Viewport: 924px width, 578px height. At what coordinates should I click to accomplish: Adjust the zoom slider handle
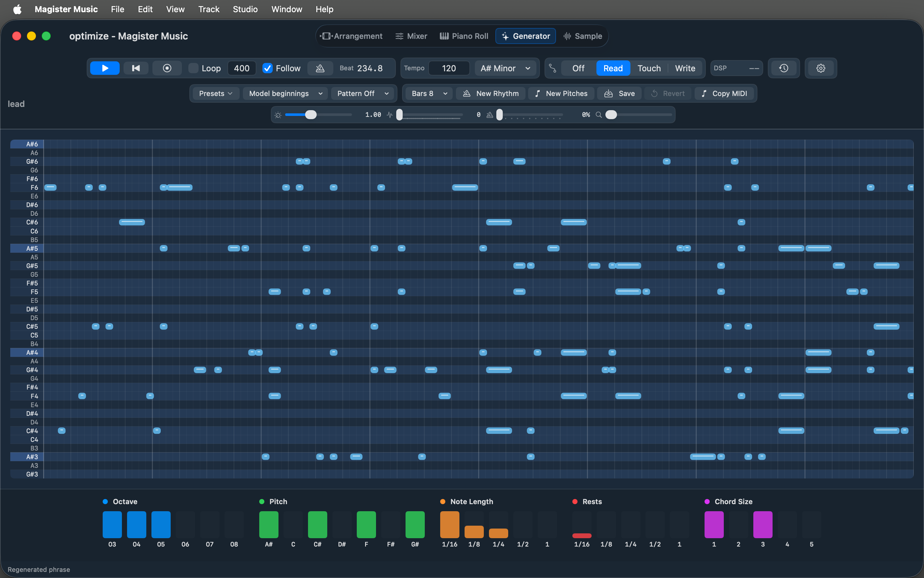pos(611,115)
